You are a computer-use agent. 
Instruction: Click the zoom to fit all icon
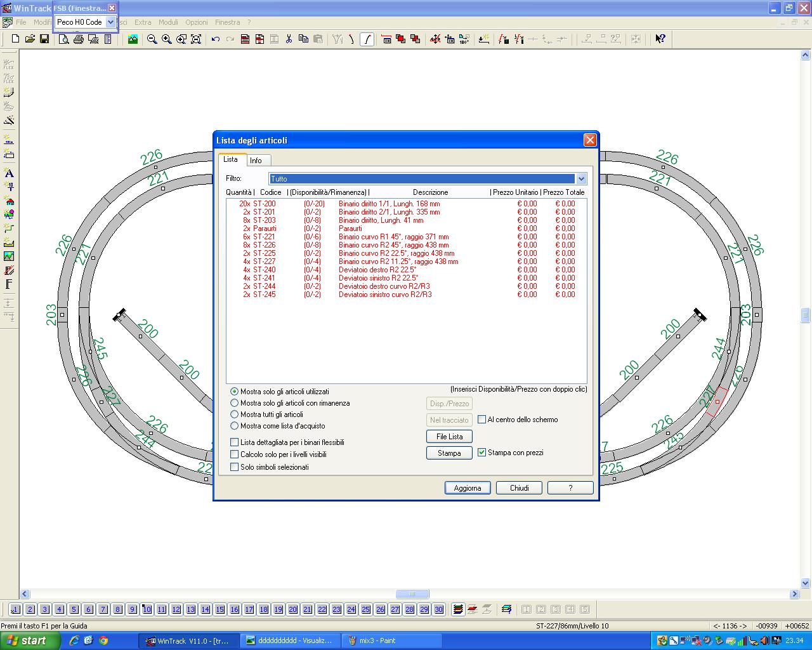[196, 39]
